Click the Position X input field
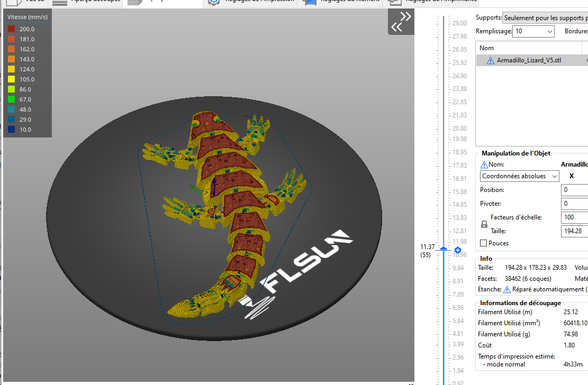This screenshot has height=385, width=588. click(x=574, y=190)
